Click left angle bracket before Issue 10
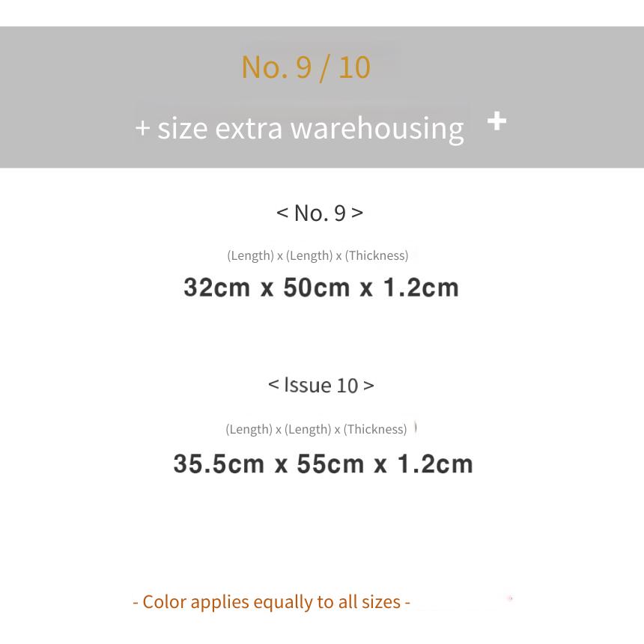Screen dimensions: 644x644 coord(274,385)
